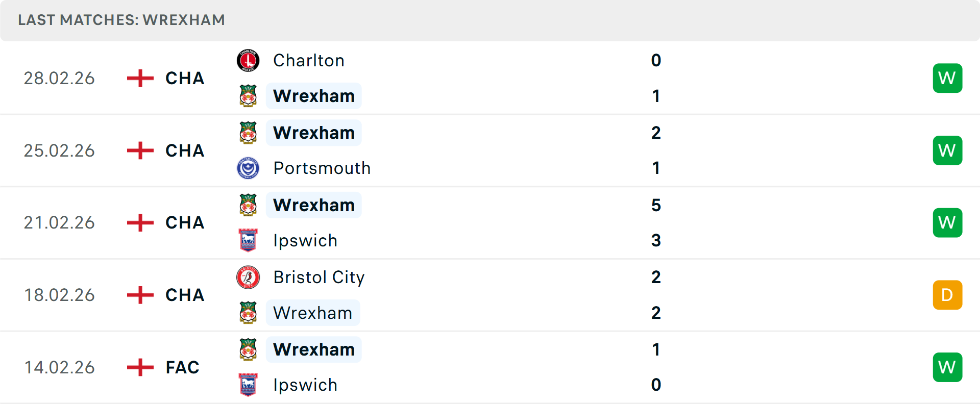The width and height of the screenshot is (980, 404).
Task: Click the 5 score for Wrexham vs Ipswich
Action: point(656,205)
